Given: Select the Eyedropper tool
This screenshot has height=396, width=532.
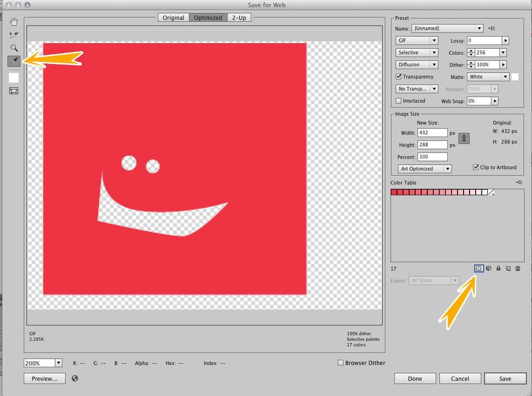Looking at the screenshot, I should pyautogui.click(x=14, y=61).
